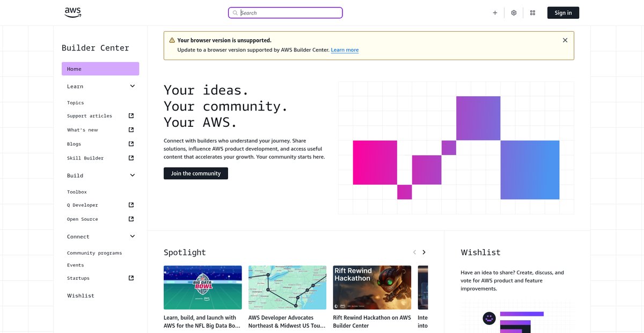The image size is (644, 333).
Task: Click the Wishlist robot face icon
Action: pos(489,318)
